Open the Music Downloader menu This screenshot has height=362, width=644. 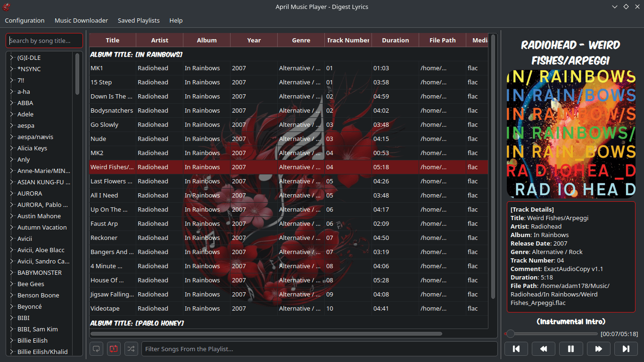(81, 20)
